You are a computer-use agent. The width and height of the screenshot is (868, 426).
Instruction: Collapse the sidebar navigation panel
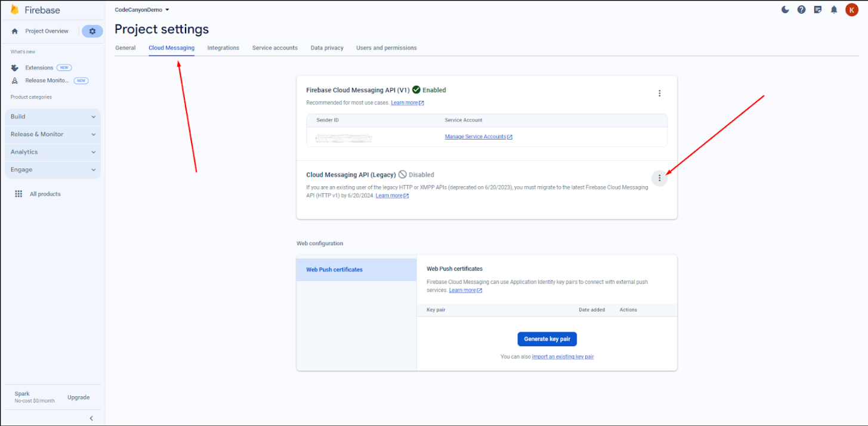click(91, 418)
